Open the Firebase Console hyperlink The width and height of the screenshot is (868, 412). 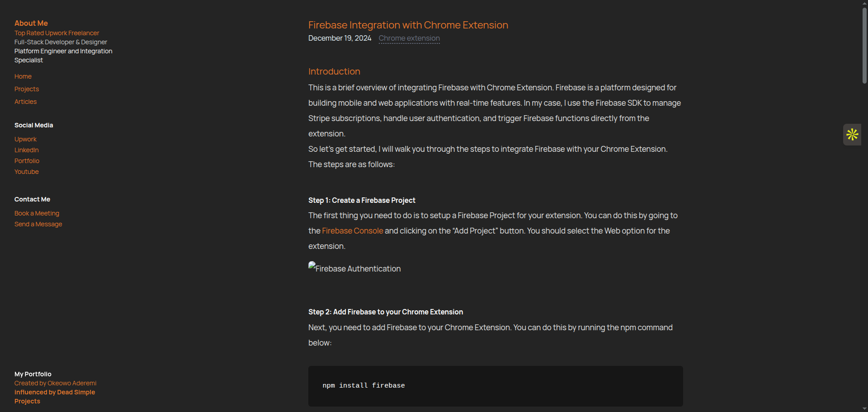pos(352,231)
